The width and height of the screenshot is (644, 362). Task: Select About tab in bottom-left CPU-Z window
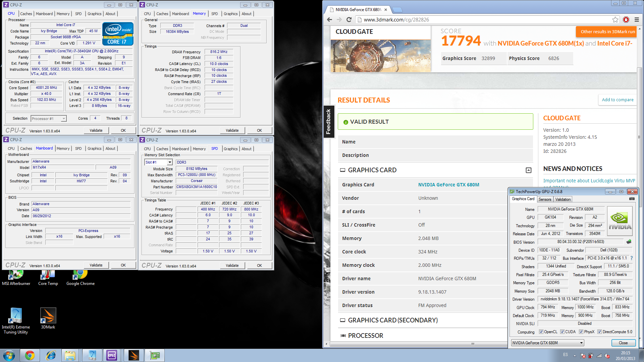pos(110,148)
